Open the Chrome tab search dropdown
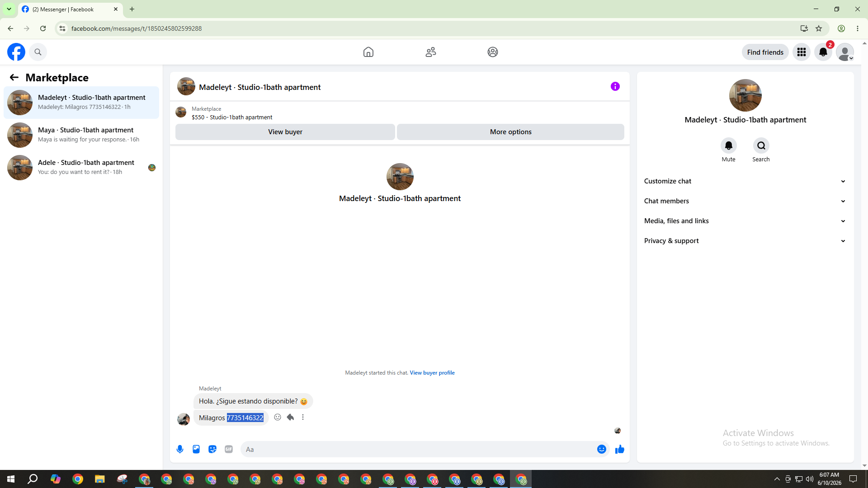The image size is (868, 488). (x=9, y=9)
